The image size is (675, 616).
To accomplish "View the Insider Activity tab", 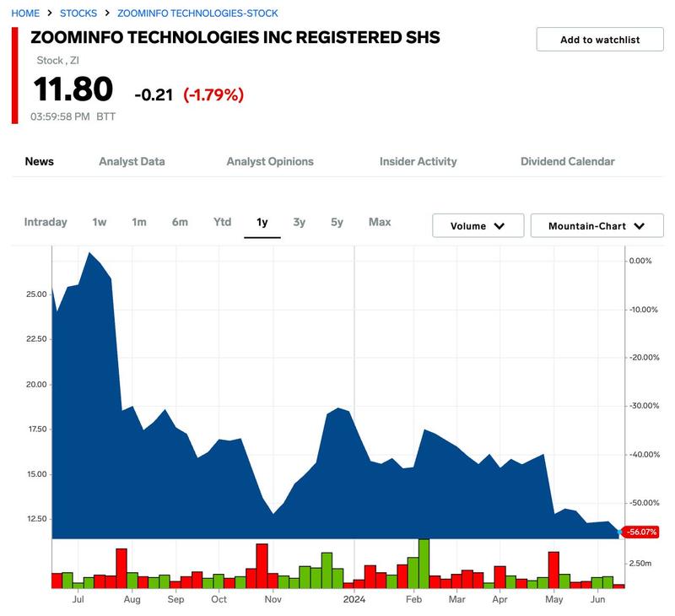I will click(418, 161).
